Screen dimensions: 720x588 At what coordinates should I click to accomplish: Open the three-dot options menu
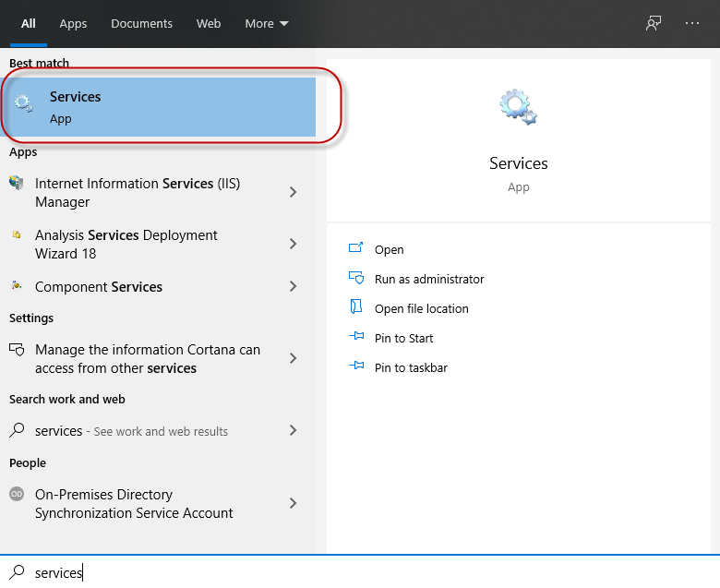click(692, 23)
